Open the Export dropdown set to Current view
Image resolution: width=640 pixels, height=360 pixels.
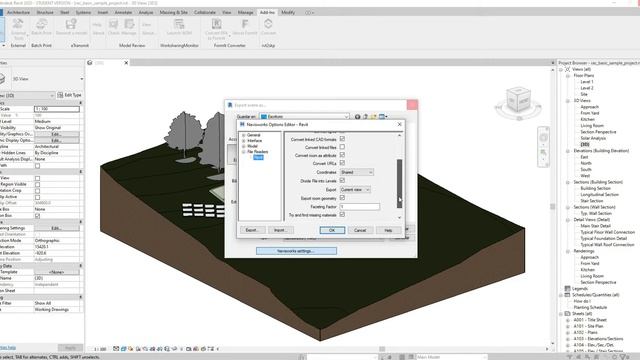click(355, 190)
